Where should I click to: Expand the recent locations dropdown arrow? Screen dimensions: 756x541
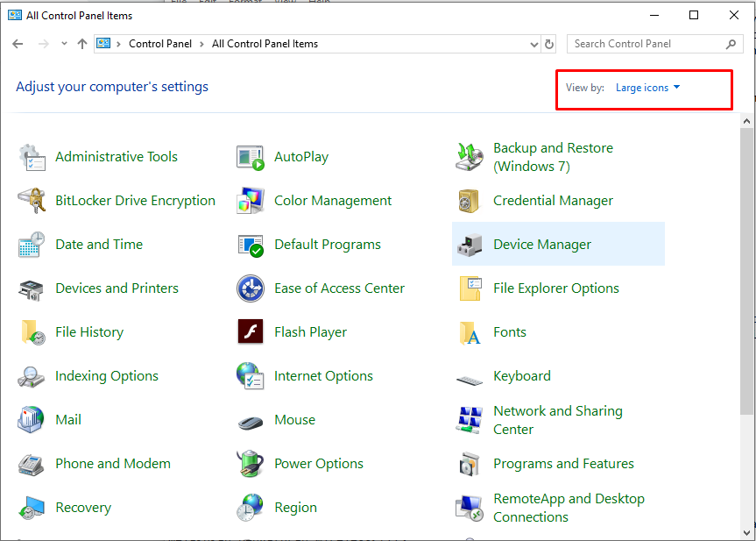(64, 43)
